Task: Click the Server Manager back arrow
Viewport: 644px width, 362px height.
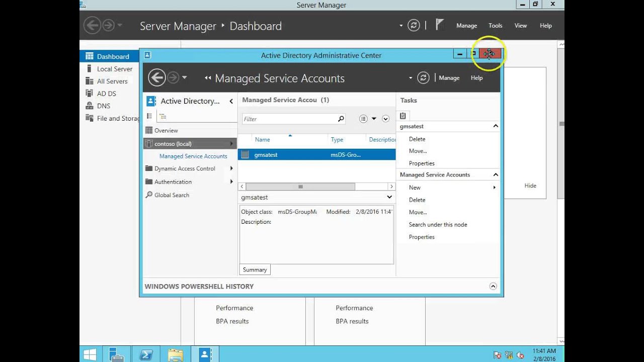Action: pos(92,25)
